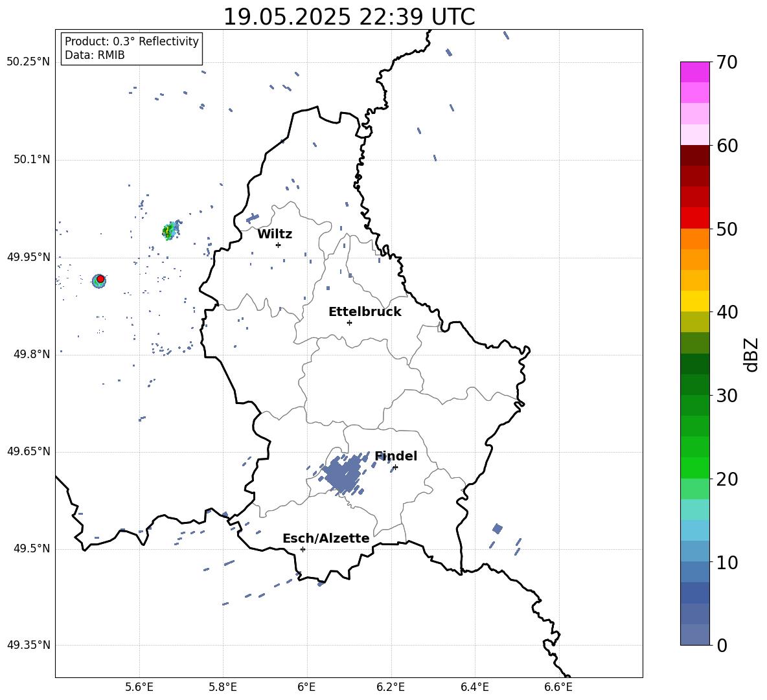The width and height of the screenshot is (767, 700).
Task: Click the 'Data: RMIB' text
Action: coord(95,55)
